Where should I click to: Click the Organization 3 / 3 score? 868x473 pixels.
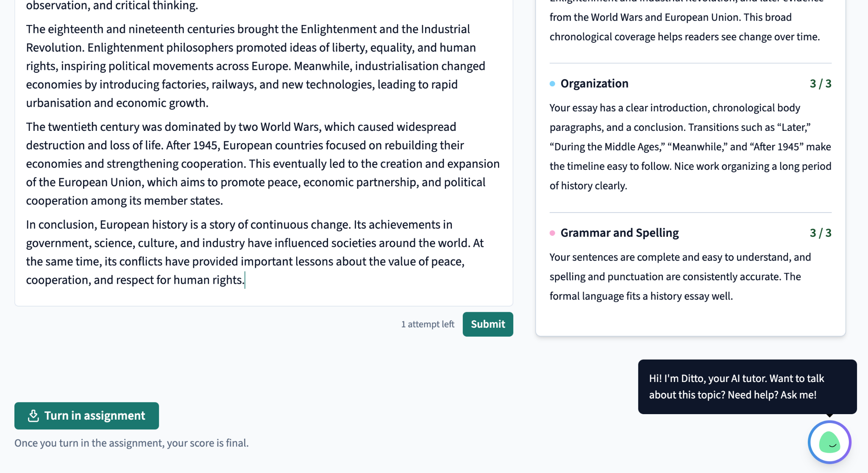point(821,84)
